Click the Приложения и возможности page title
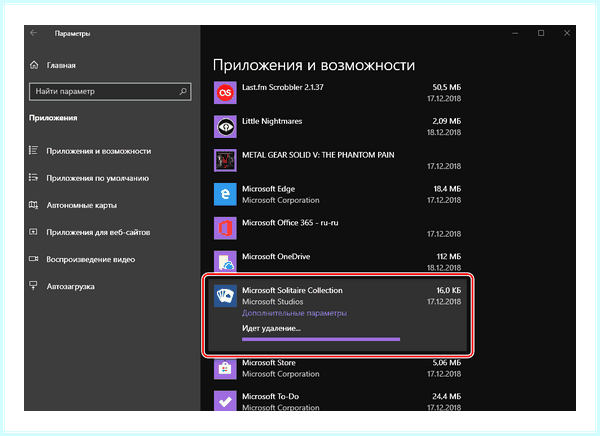This screenshot has width=600, height=436. click(x=314, y=65)
